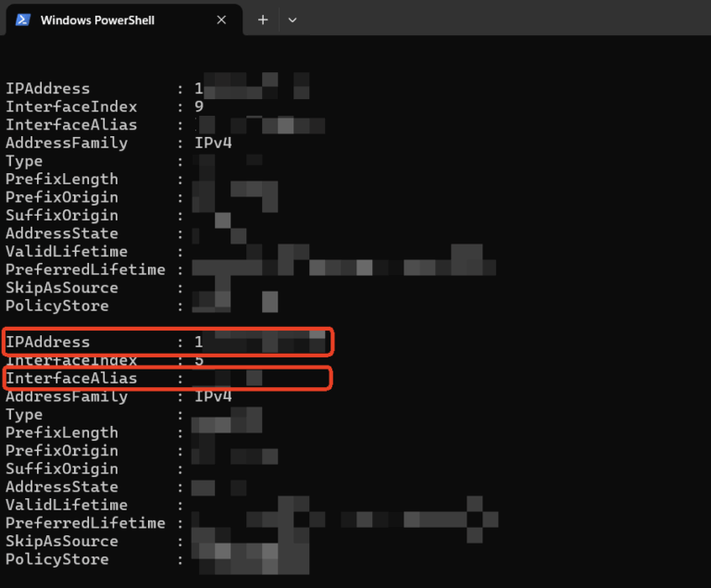Image resolution: width=711 pixels, height=588 pixels.
Task: Click the InterfaceIndex value 5
Action: click(199, 360)
